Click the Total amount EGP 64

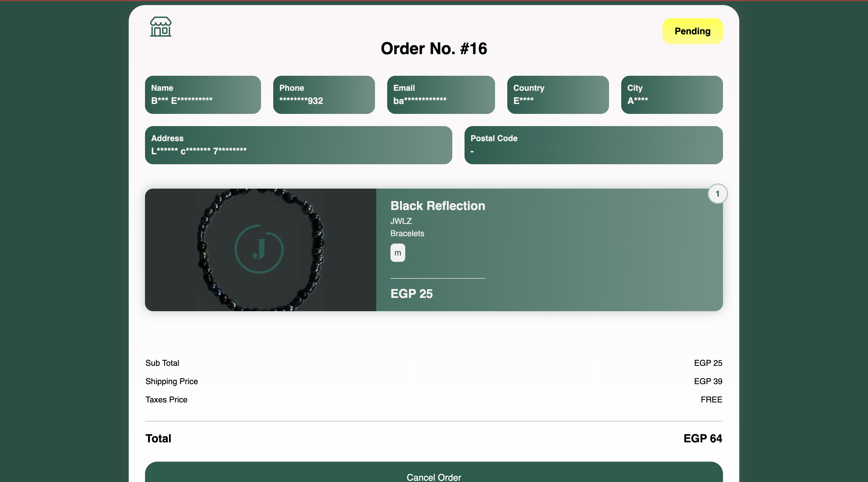click(703, 439)
